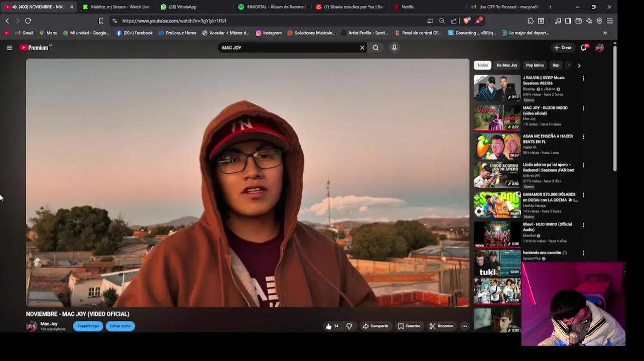The height and width of the screenshot is (361, 644).
Task: Go back in browser history
Action: coord(7,21)
